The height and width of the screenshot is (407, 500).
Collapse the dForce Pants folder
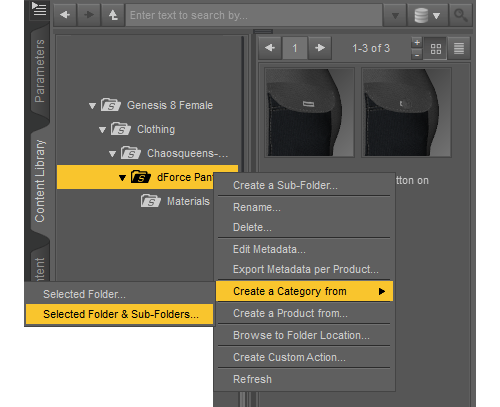[x=122, y=178]
